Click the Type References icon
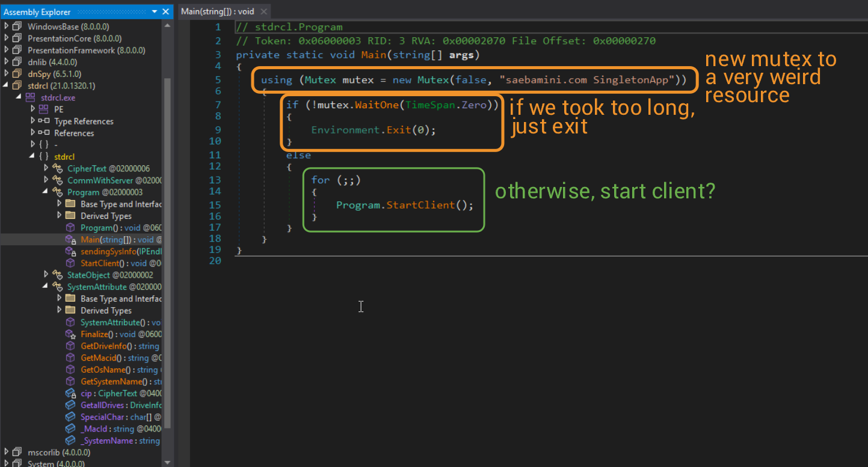This screenshot has height=467, width=868. click(x=43, y=121)
